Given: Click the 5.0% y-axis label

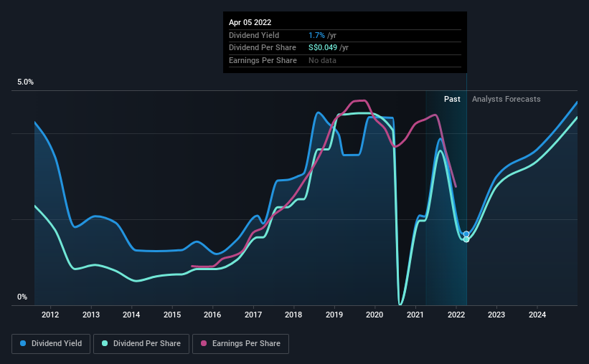Looking at the screenshot, I should tap(25, 82).
